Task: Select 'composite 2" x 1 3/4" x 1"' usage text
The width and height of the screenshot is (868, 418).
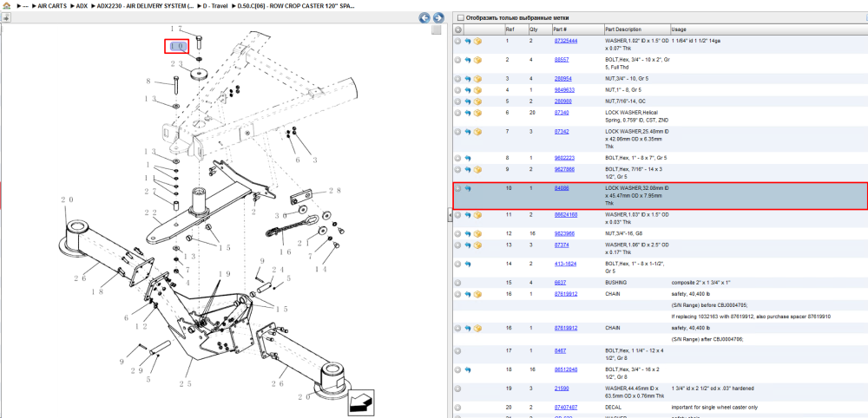Action: click(x=700, y=283)
